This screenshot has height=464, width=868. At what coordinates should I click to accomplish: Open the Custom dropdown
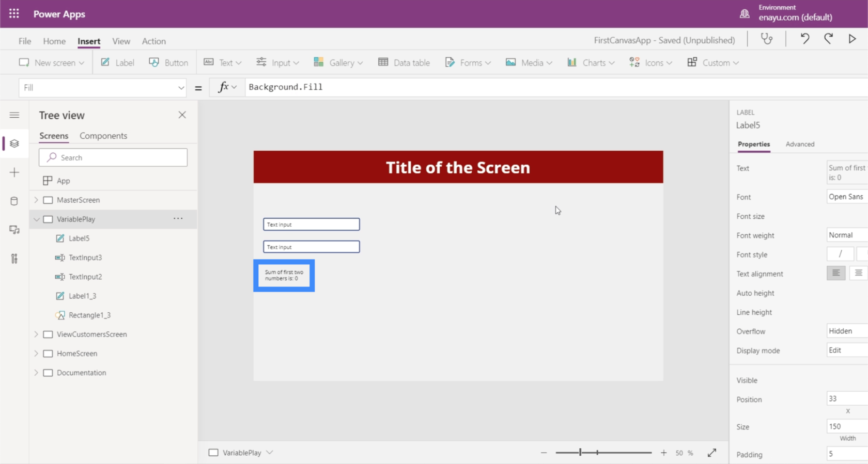click(x=713, y=62)
